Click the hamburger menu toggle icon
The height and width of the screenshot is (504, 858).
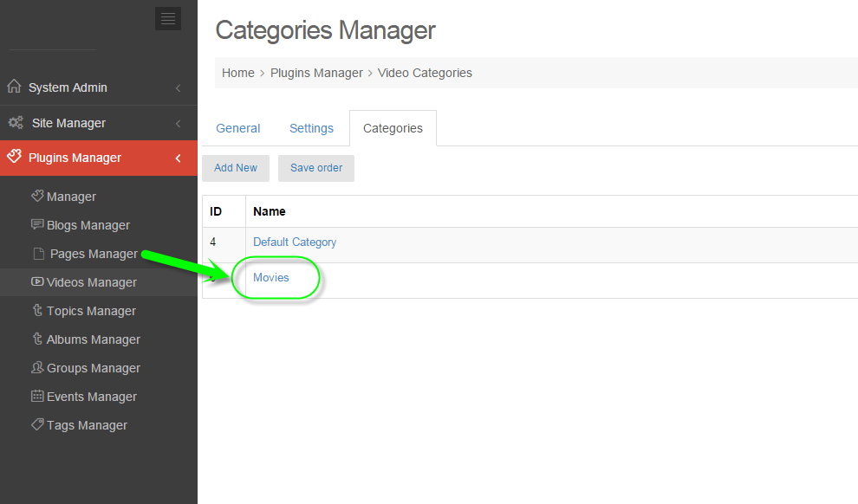coord(168,18)
